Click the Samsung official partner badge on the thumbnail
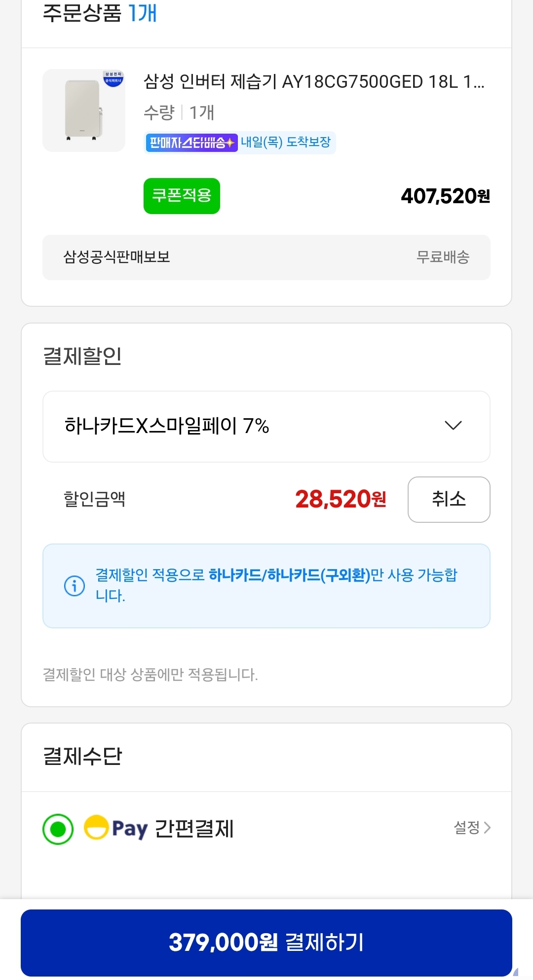This screenshot has width=533, height=980. coord(113,78)
